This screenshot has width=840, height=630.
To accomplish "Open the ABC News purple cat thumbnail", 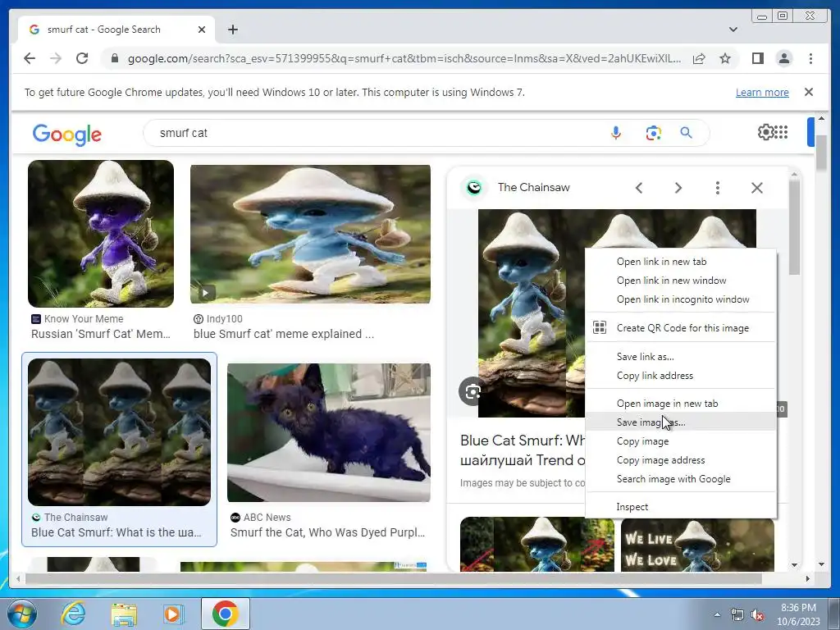I will tap(328, 433).
